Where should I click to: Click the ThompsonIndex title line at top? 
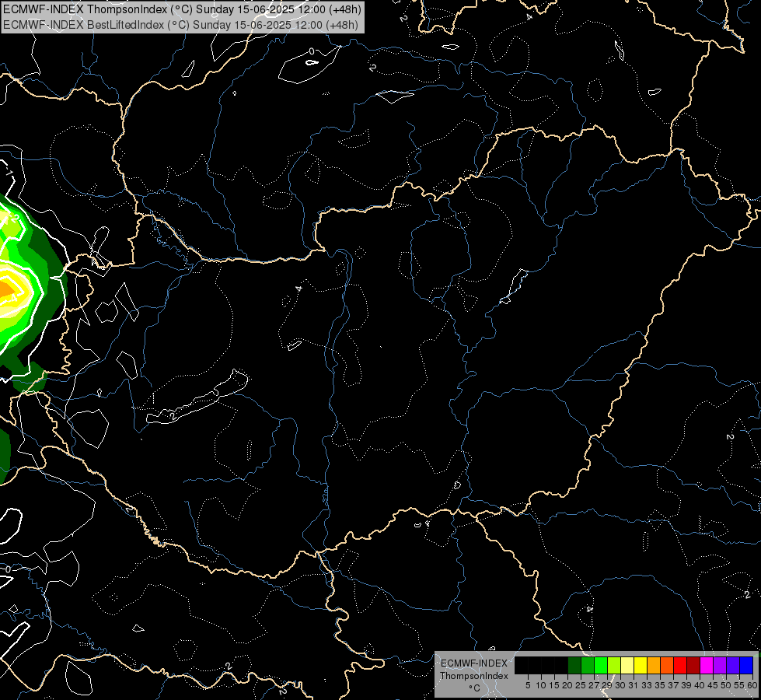coord(181,9)
